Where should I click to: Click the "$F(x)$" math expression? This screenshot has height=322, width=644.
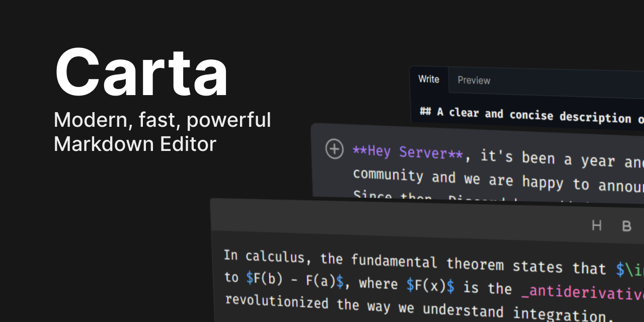[x=430, y=286]
